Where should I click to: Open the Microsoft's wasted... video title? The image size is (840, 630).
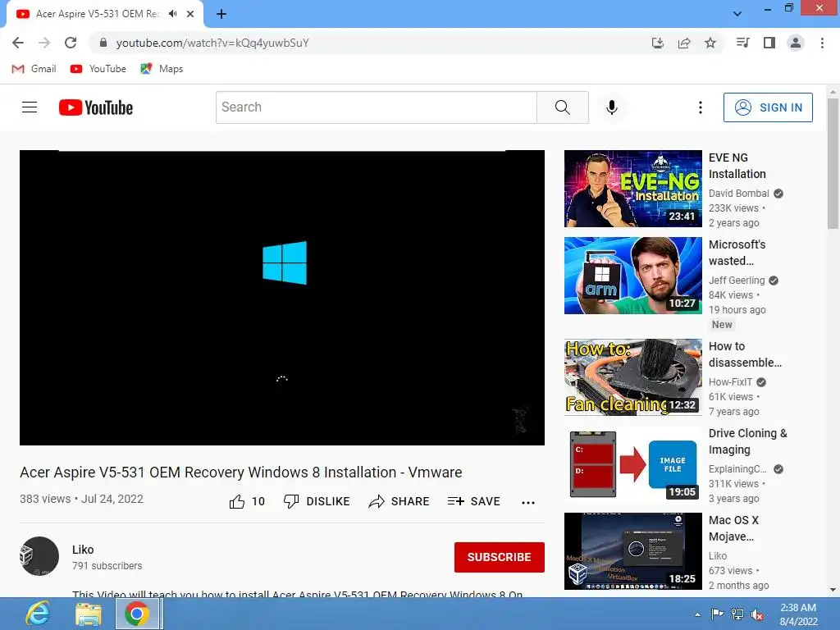click(x=737, y=253)
